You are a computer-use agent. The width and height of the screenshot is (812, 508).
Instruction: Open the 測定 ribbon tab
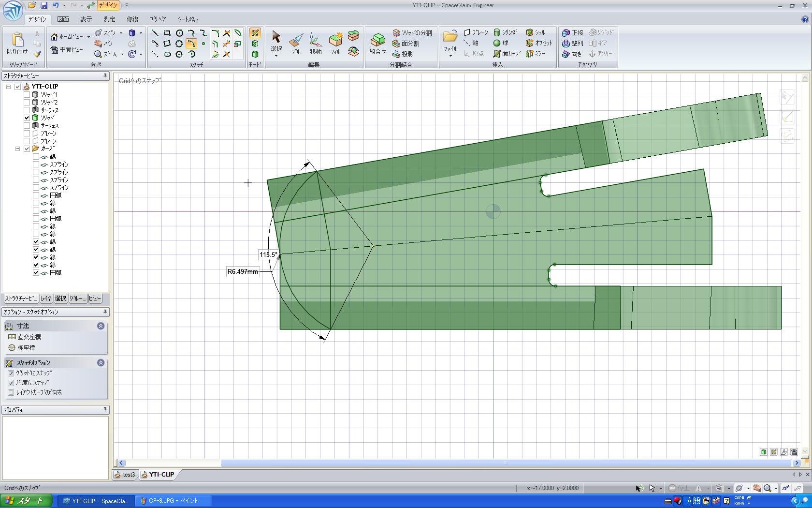[x=109, y=19]
